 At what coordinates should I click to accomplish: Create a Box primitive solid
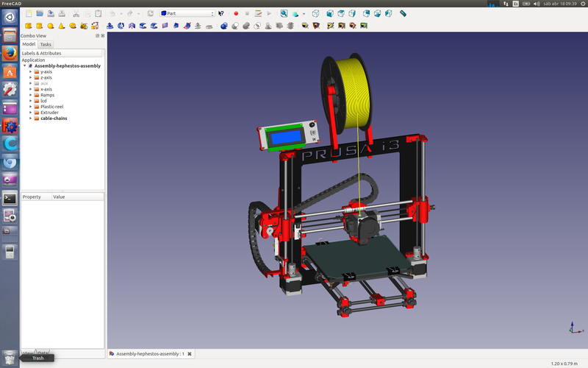tap(29, 26)
